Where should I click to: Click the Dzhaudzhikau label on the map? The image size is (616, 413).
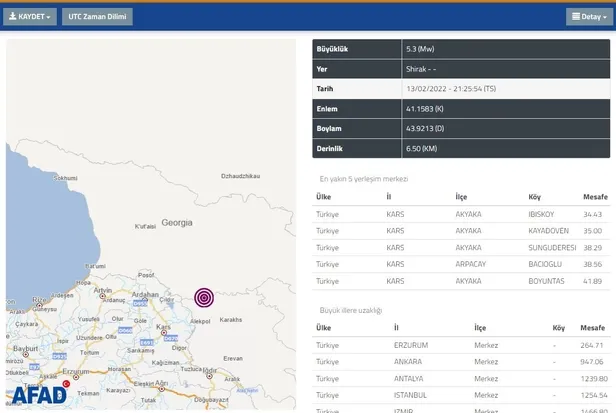point(241,175)
